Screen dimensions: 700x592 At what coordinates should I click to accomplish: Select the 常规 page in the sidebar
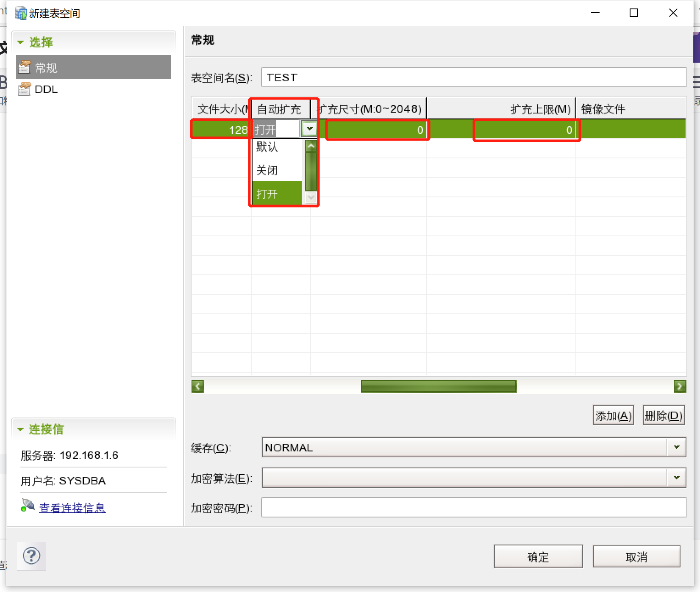click(x=94, y=67)
